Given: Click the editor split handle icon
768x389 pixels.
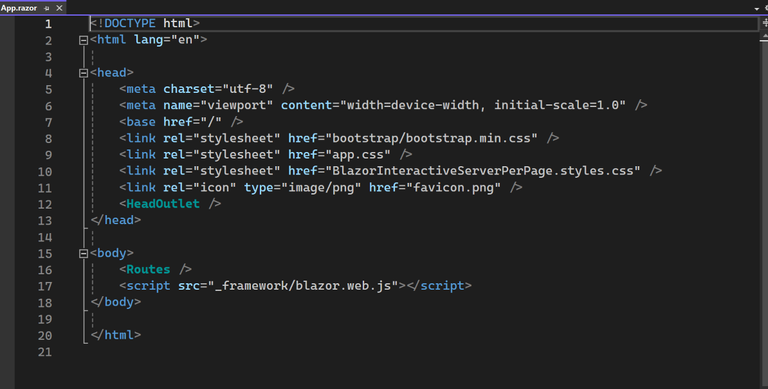Looking at the screenshot, I should click(765, 23).
